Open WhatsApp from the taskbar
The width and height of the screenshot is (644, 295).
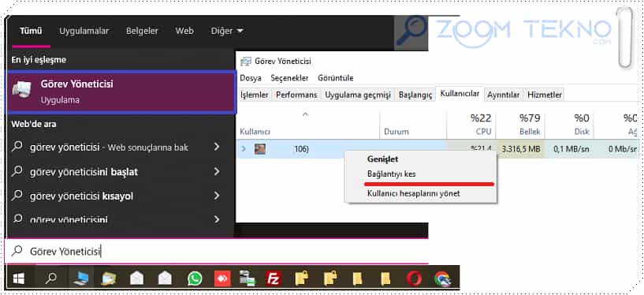(x=194, y=279)
